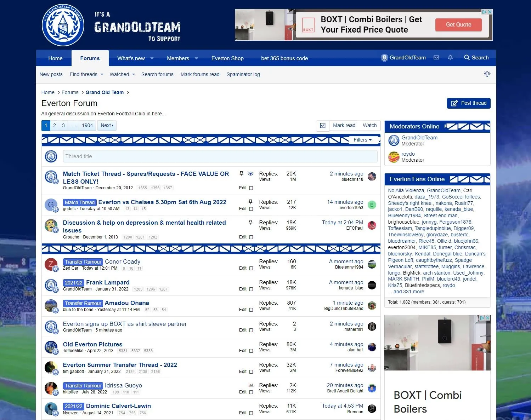
Task: Toggle the light bulb style switcher
Action: (487, 74)
